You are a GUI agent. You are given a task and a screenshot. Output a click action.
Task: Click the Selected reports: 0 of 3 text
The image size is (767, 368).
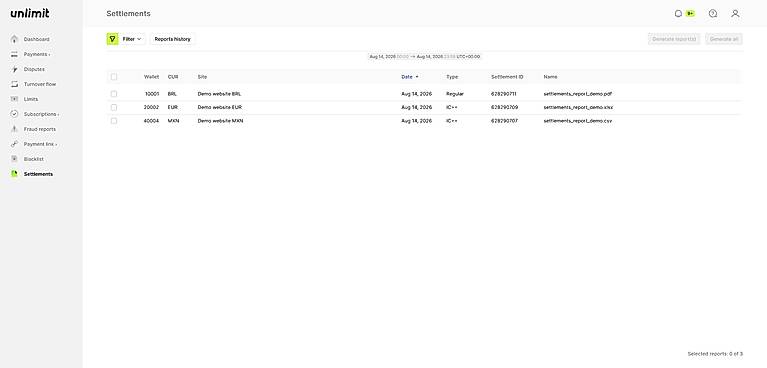click(x=715, y=354)
